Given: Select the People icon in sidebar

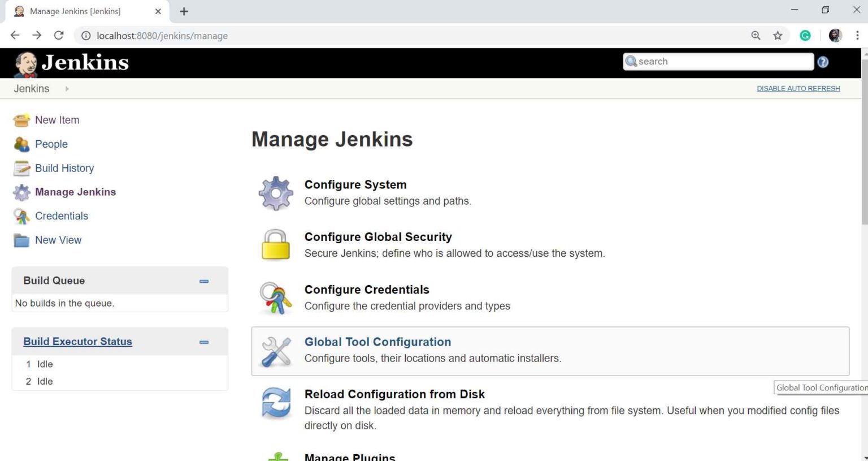Looking at the screenshot, I should (x=21, y=144).
